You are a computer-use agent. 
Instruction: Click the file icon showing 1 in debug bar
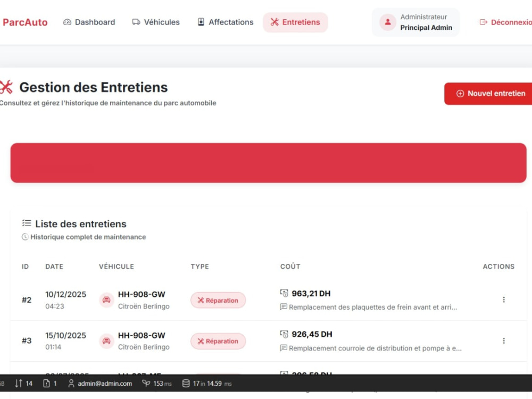click(50, 384)
